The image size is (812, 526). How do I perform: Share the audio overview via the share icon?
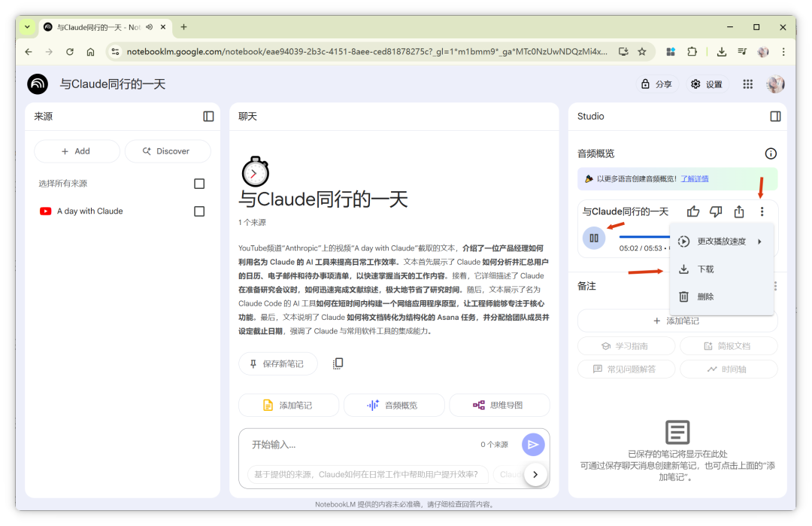coord(739,211)
